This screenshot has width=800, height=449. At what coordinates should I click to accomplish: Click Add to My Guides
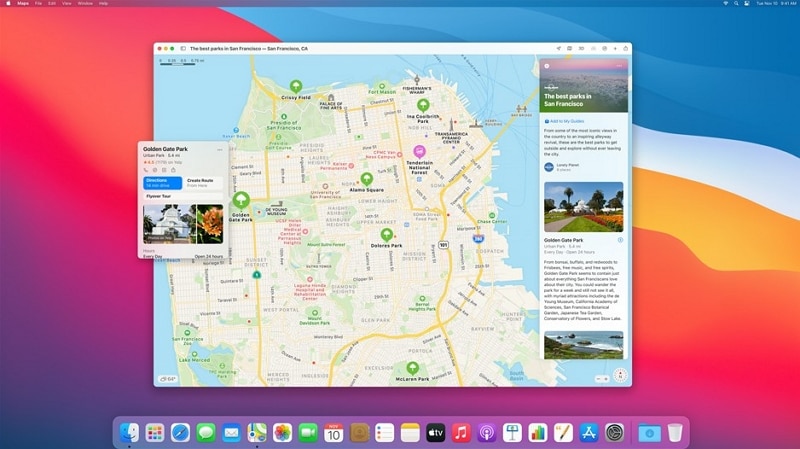(564, 121)
